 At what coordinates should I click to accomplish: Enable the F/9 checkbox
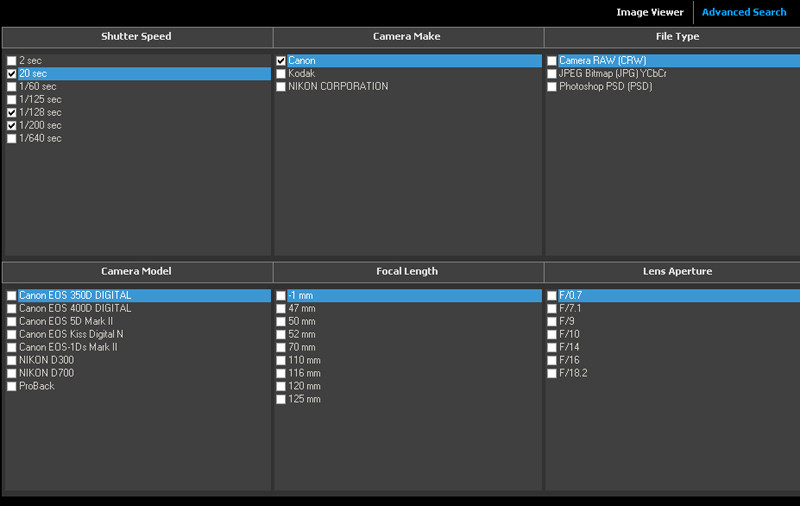click(552, 321)
